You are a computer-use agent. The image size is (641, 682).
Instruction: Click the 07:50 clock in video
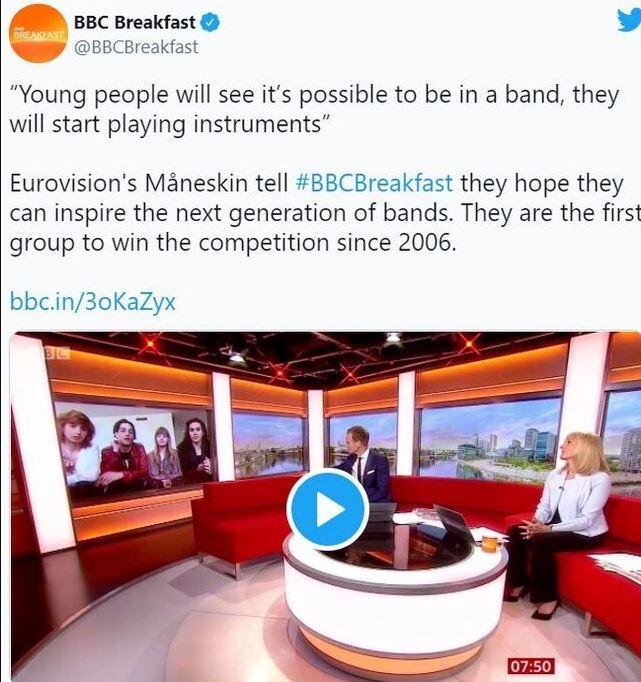(x=531, y=666)
